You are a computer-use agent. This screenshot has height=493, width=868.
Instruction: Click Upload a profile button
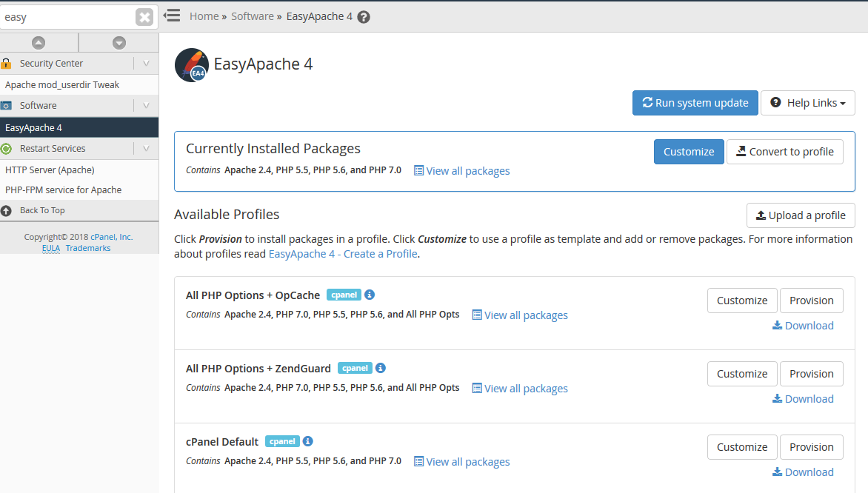(801, 215)
